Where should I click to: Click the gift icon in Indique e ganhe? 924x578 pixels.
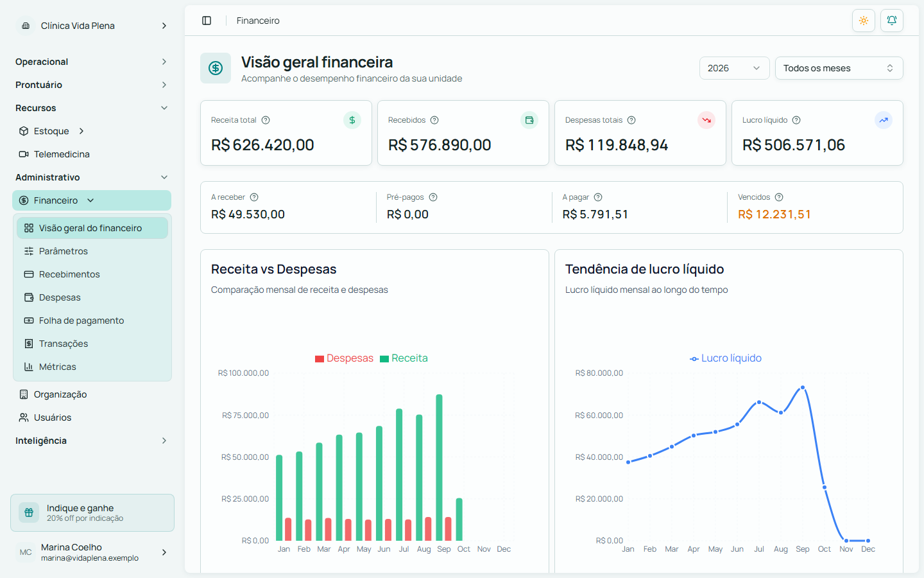click(x=29, y=512)
